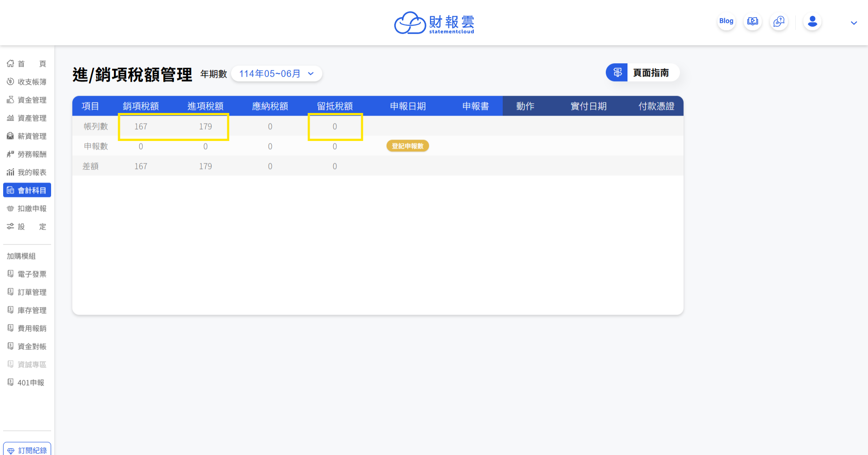The image size is (868, 455).
Task: Click the 加購模組 section heading
Action: coord(21,256)
